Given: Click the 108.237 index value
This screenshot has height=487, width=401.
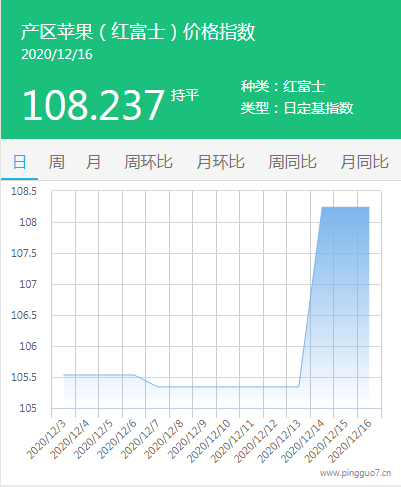Looking at the screenshot, I should click(93, 105).
